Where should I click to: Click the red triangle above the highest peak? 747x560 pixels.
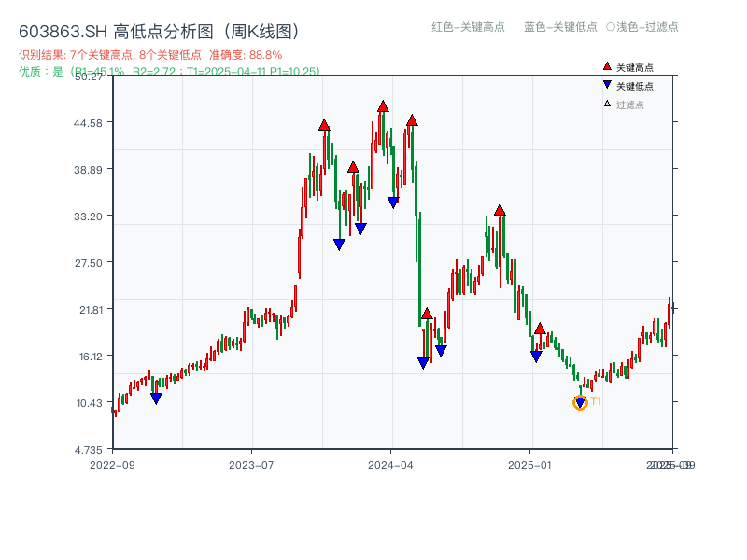[x=381, y=105]
